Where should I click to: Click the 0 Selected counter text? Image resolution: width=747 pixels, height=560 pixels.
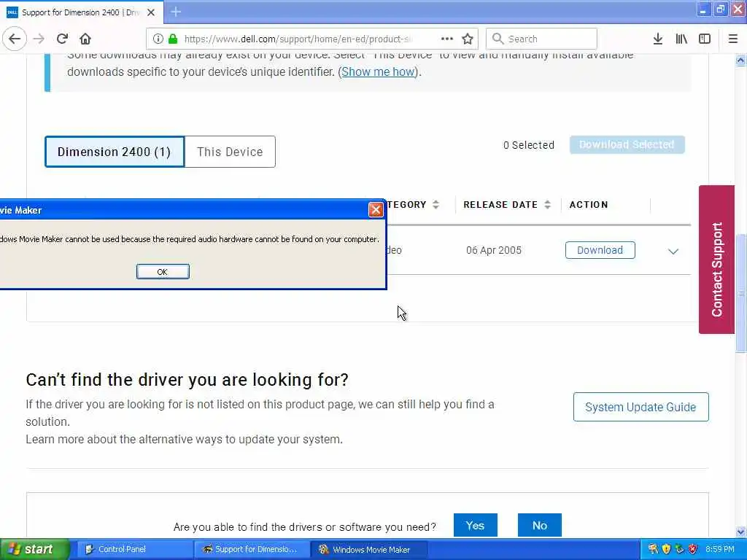click(x=529, y=145)
